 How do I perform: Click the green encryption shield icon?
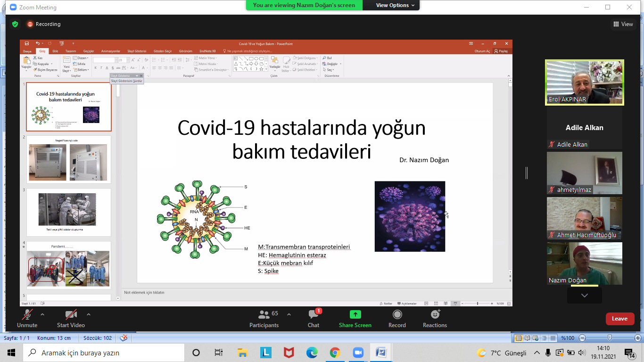[15, 24]
